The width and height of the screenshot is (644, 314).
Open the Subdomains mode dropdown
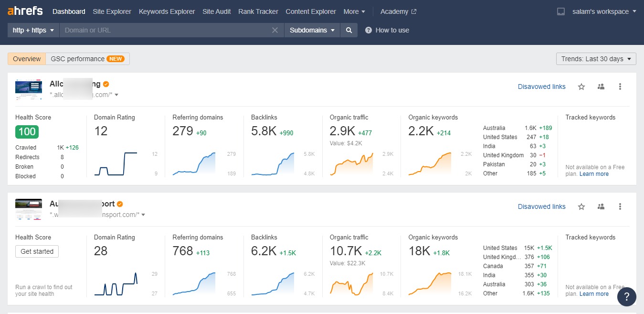312,30
